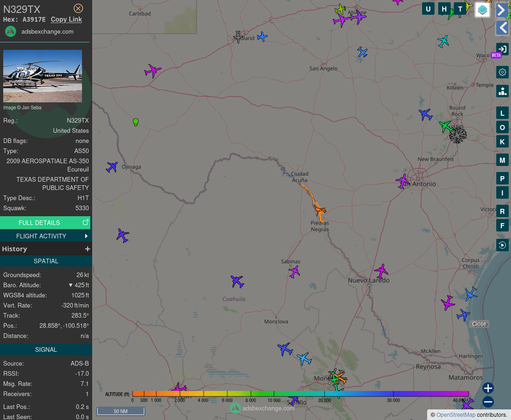Open the N329TX helicopter photo

tap(43, 76)
